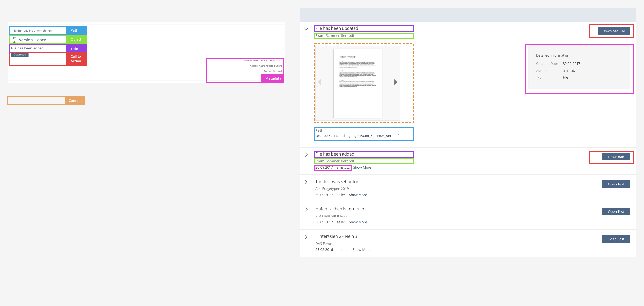Click the Version 1.docx file name
Viewport: 644px width, 306px height.
(x=32, y=40)
